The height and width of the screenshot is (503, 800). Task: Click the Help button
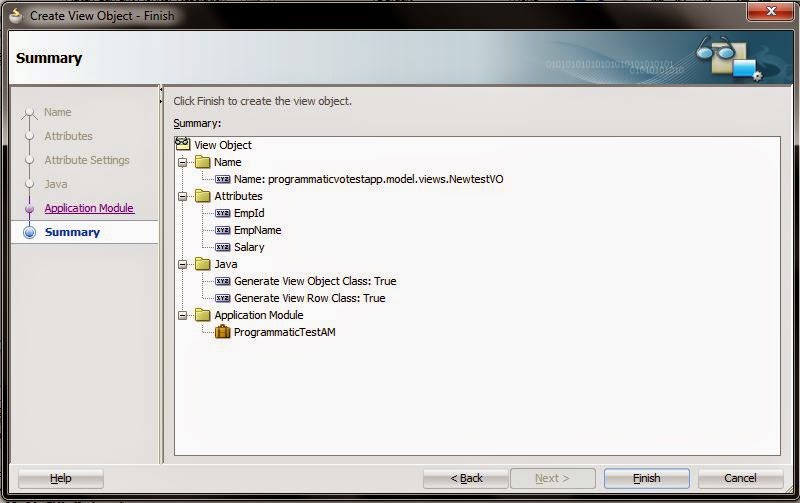tap(61, 479)
